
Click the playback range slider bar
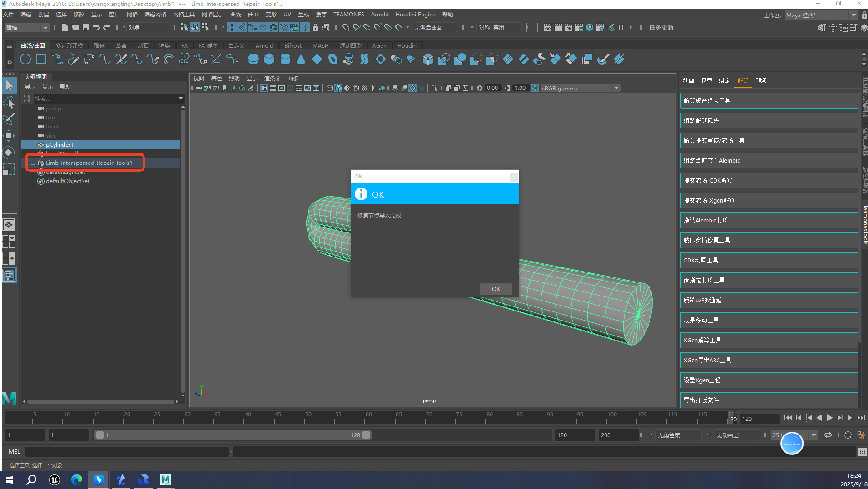(232, 435)
